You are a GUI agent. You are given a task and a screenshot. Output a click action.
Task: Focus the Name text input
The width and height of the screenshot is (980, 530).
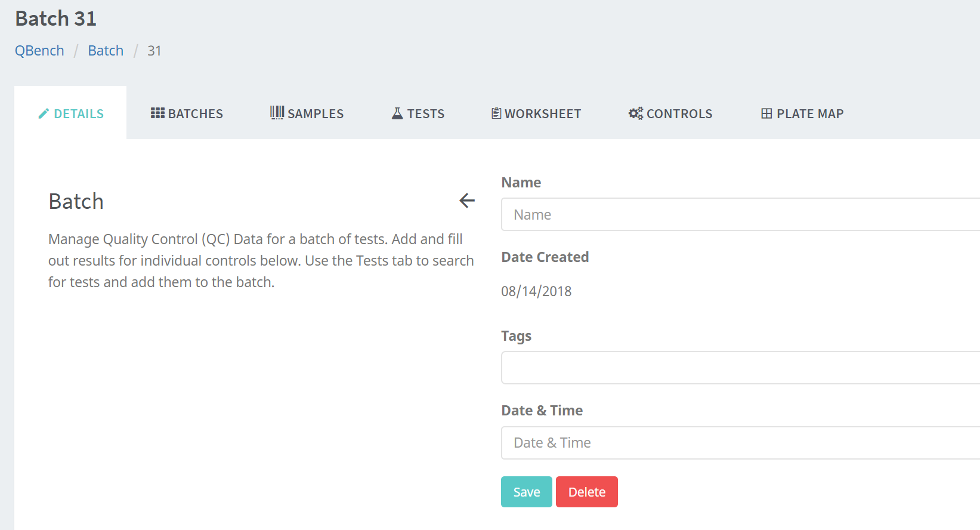[740, 215]
